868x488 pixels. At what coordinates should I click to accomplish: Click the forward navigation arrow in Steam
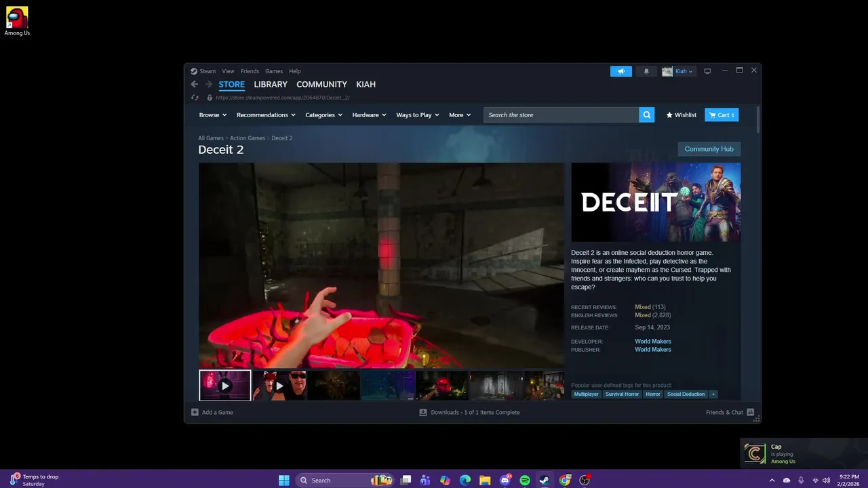tap(209, 84)
